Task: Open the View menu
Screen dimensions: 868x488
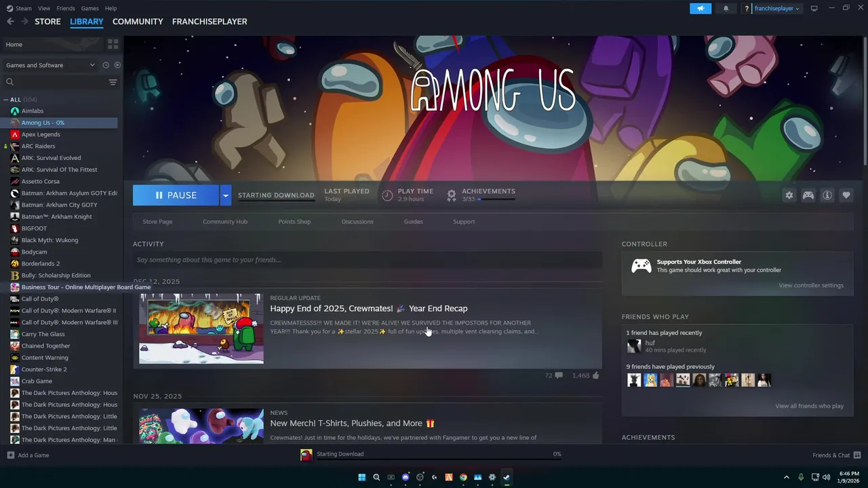Action: (x=44, y=8)
